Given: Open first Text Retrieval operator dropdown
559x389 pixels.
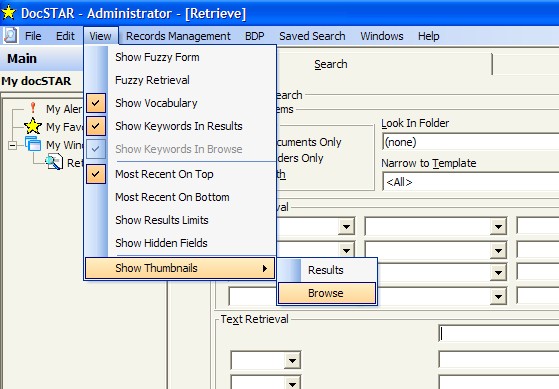Looking at the screenshot, I should pos(292,360).
